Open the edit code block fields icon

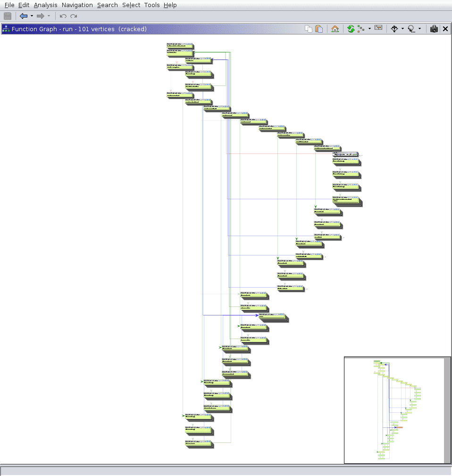[378, 28]
